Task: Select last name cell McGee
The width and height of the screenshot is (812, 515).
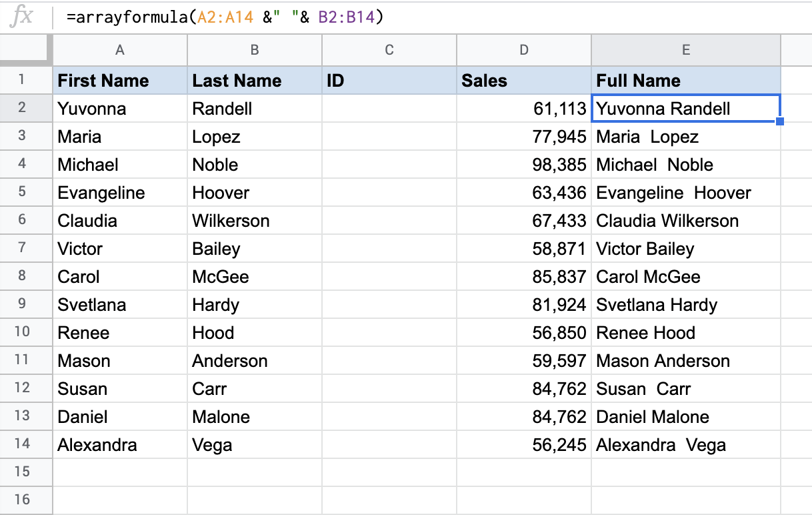Action: (x=255, y=277)
